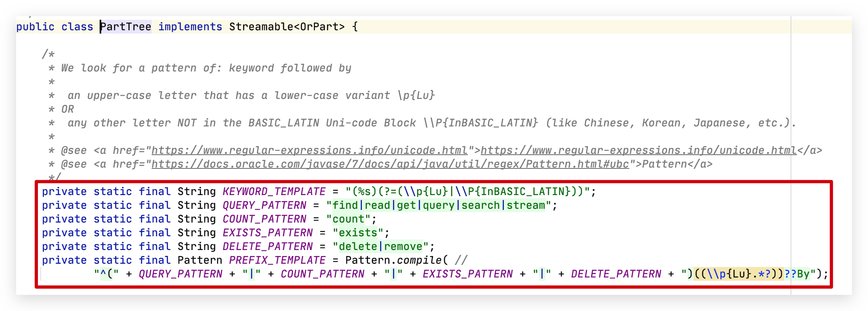Open the regular-expressions.info link text before </a>

click(x=638, y=151)
